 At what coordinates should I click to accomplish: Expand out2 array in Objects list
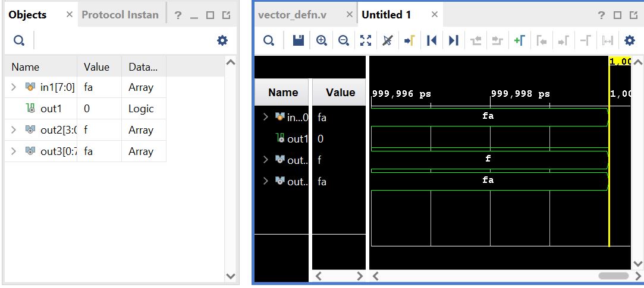click(14, 130)
